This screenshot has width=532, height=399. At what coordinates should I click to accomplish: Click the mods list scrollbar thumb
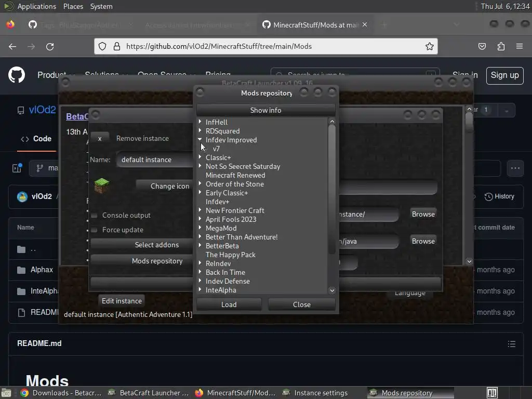tap(332, 190)
